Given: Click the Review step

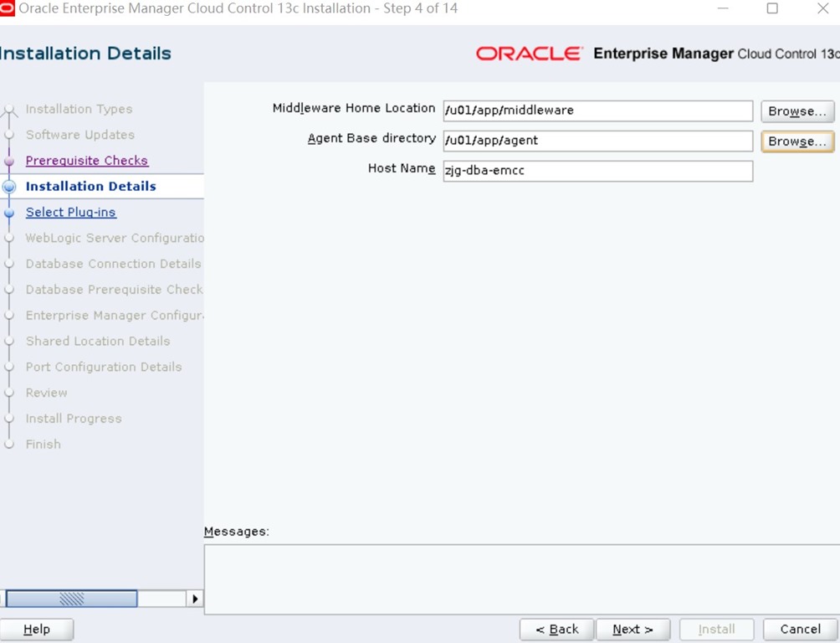Looking at the screenshot, I should coord(47,392).
